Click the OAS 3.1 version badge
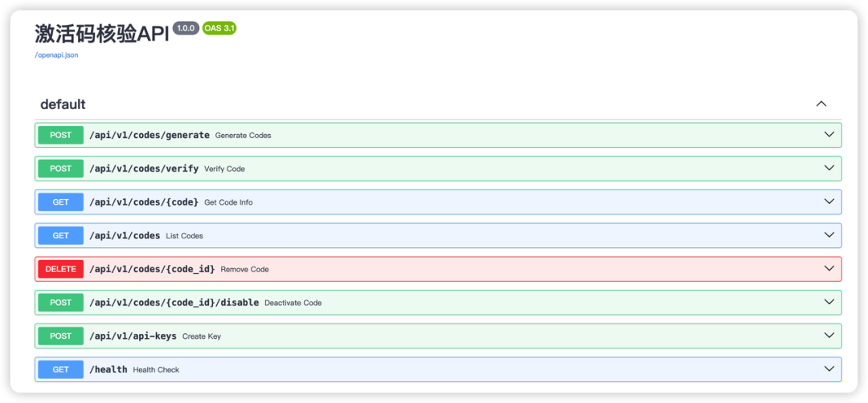 [219, 28]
